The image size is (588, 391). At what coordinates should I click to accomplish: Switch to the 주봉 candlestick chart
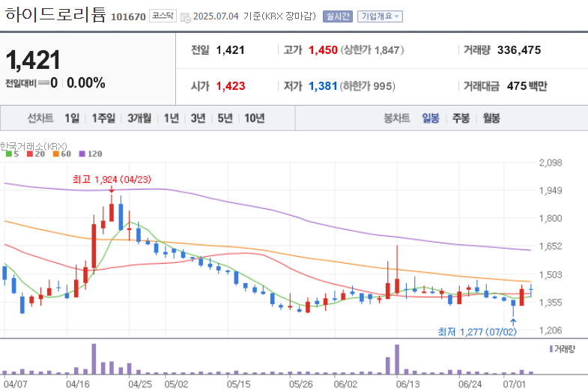point(461,118)
